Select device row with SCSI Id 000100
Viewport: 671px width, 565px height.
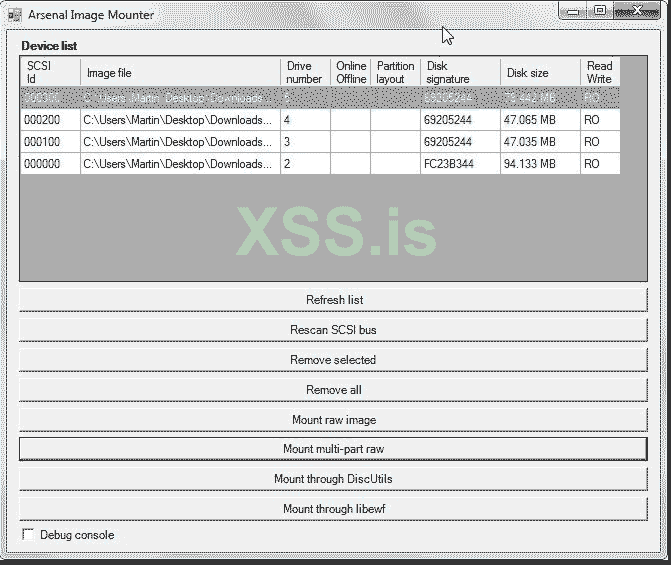320,142
